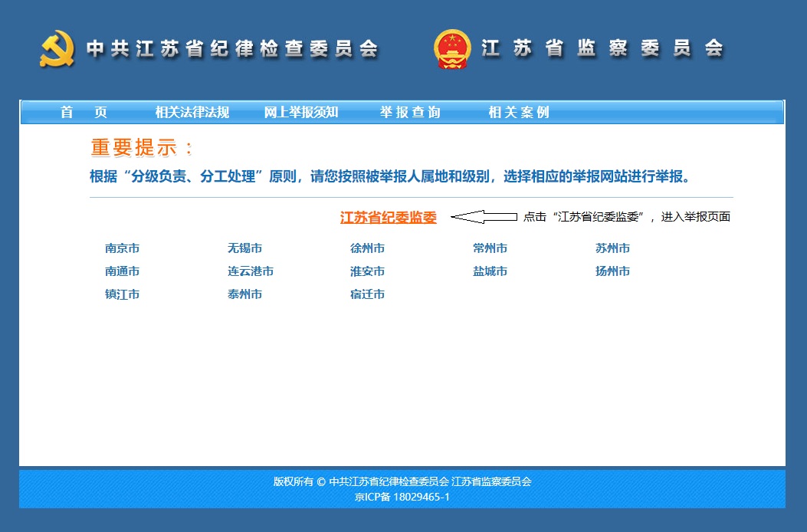Click the Communist Party hammer and sickle emblem
This screenshot has height=532, width=807.
coord(57,49)
